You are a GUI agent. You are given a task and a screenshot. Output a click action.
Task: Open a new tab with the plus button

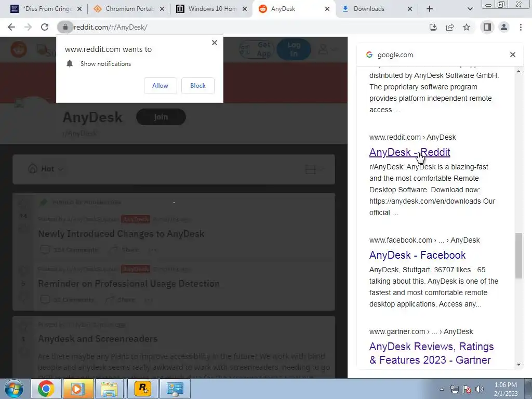coord(430,9)
